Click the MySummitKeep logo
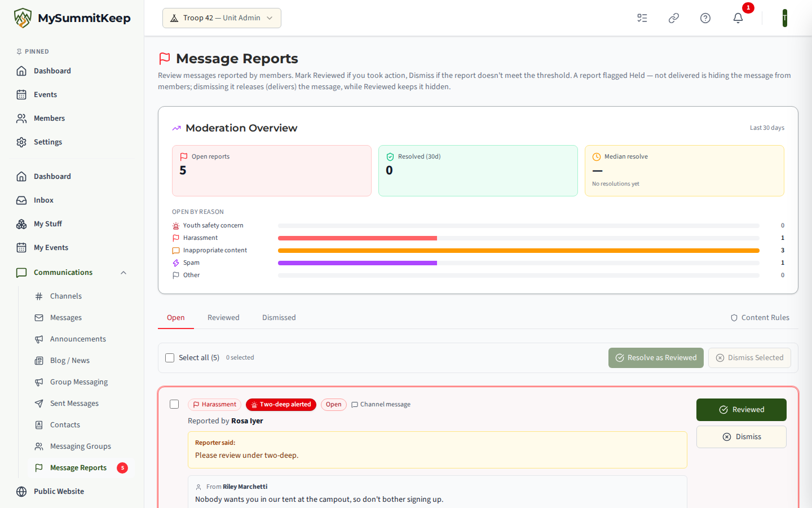Screen dimensions: 812x508 (72, 18)
